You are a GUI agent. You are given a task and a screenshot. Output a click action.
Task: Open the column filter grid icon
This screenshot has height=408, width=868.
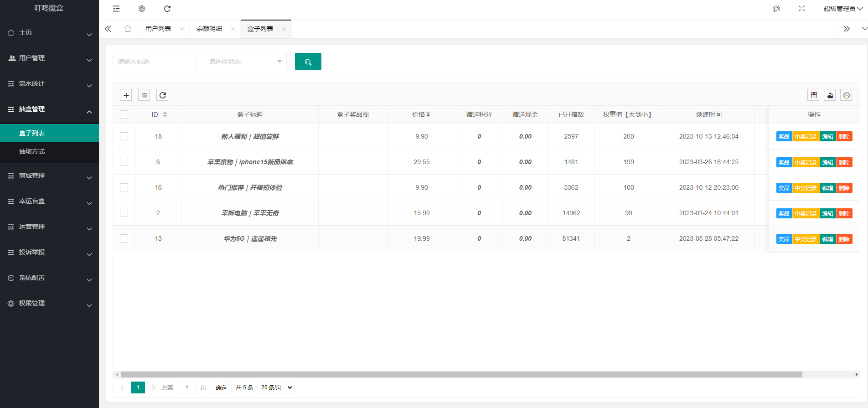click(813, 95)
